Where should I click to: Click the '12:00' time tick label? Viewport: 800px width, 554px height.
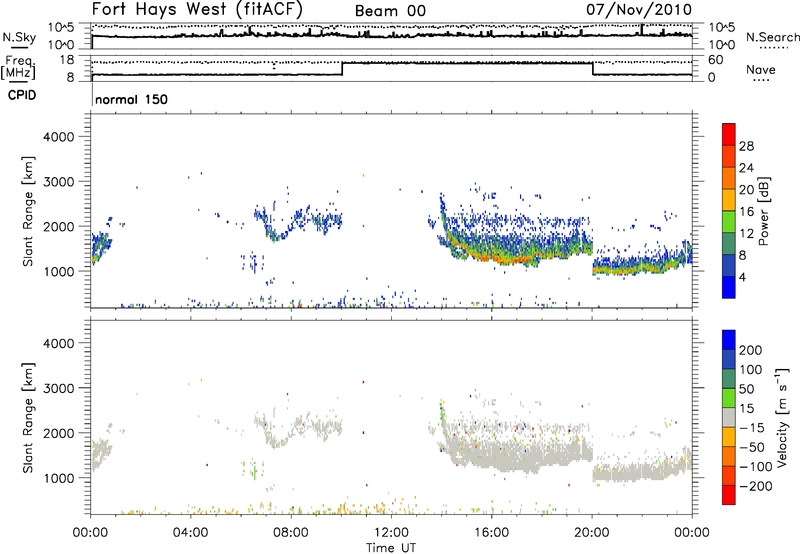(391, 533)
